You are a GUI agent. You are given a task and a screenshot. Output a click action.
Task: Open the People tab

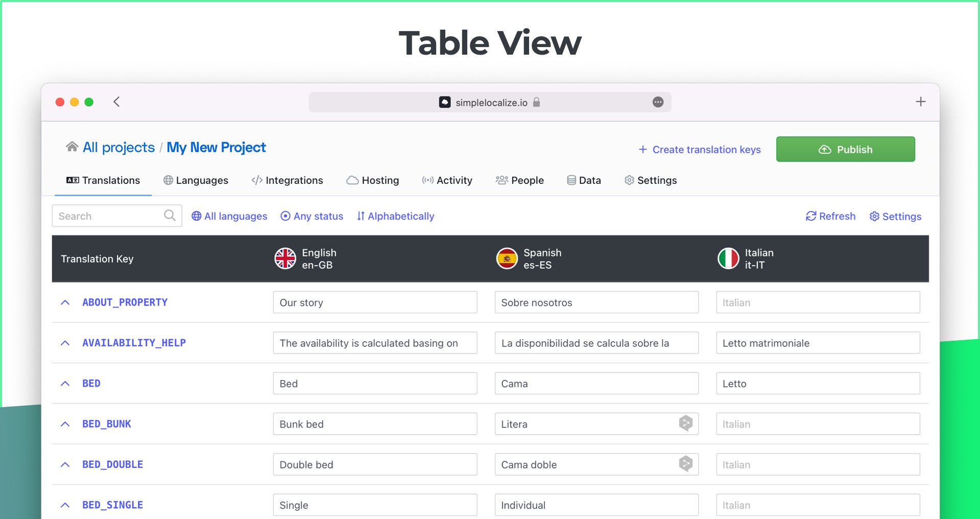pyautogui.click(x=519, y=180)
